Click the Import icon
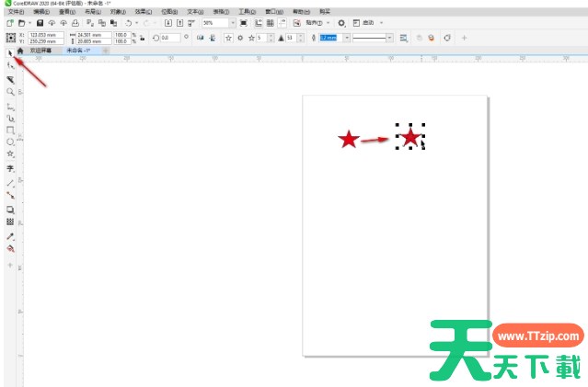Screen dimensions: 588x387 168,23
